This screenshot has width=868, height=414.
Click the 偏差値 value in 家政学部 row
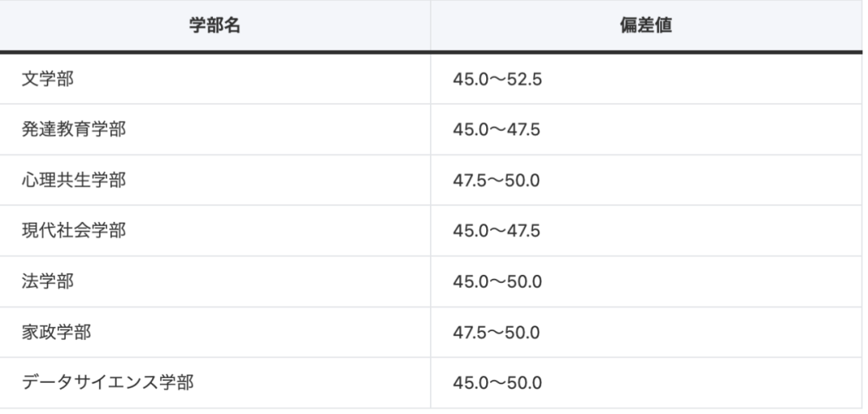tap(497, 332)
